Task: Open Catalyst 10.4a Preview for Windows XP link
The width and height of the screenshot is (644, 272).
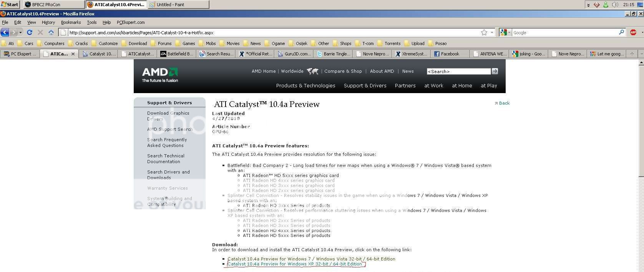Action: 295,264
